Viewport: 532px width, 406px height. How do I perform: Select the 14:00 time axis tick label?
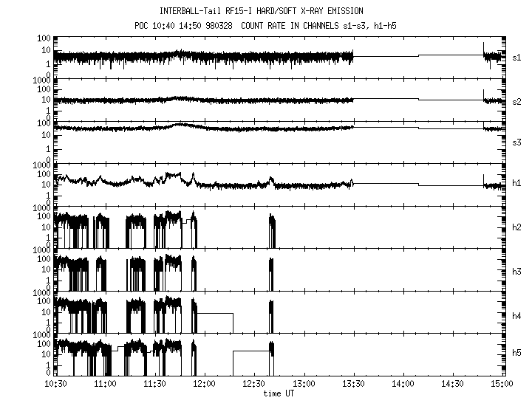[403, 384]
